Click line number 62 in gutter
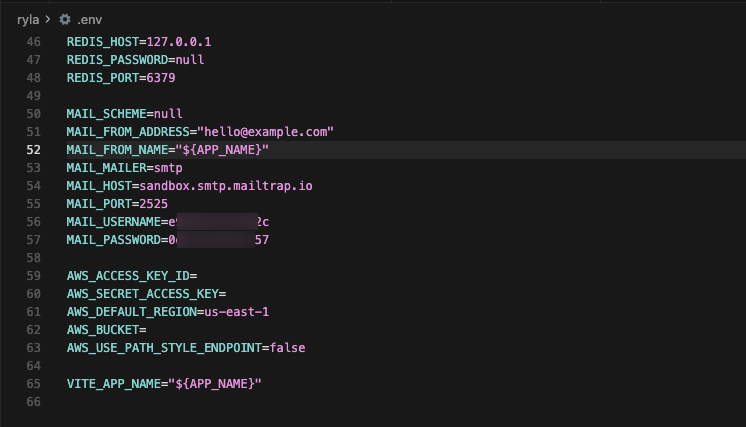This screenshot has width=746, height=427. tap(33, 330)
